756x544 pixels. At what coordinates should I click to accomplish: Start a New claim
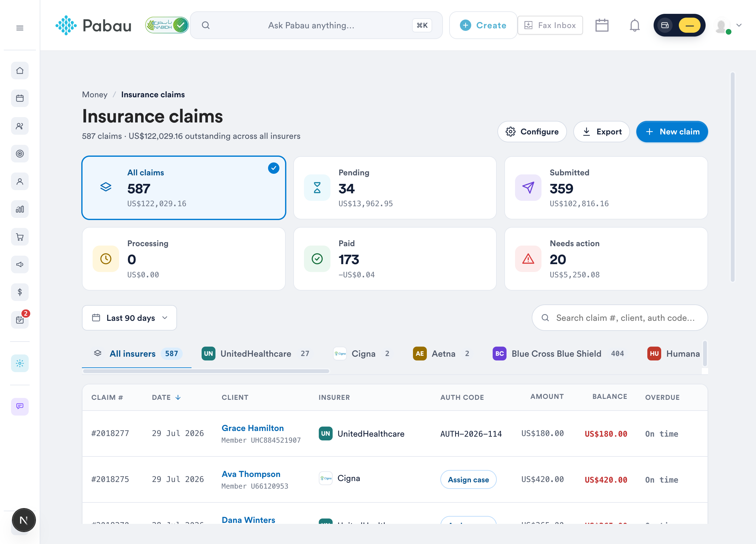[672, 132]
